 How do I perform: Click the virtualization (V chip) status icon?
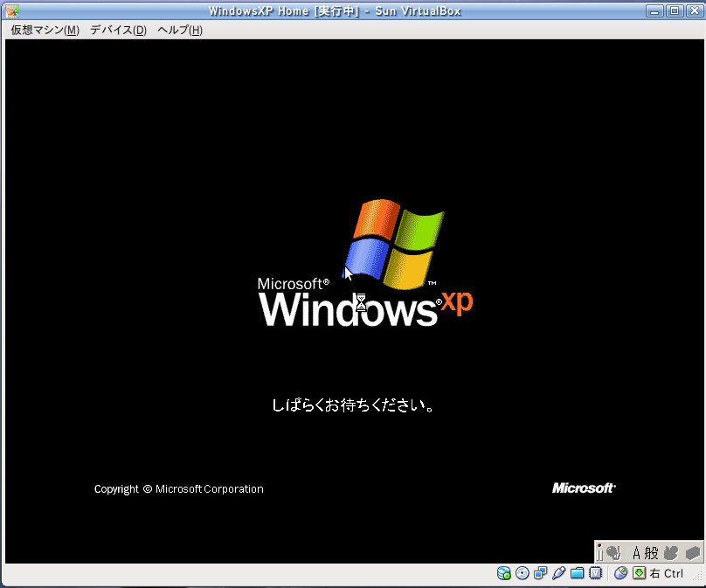coord(596,573)
